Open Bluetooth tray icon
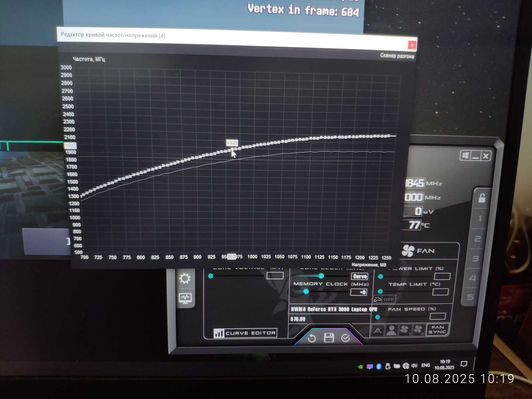 (x=378, y=366)
